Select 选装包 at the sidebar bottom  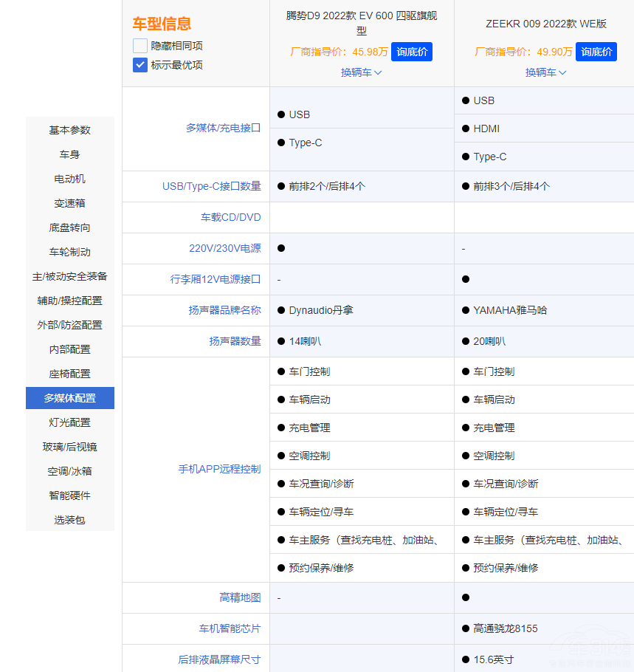click(69, 519)
